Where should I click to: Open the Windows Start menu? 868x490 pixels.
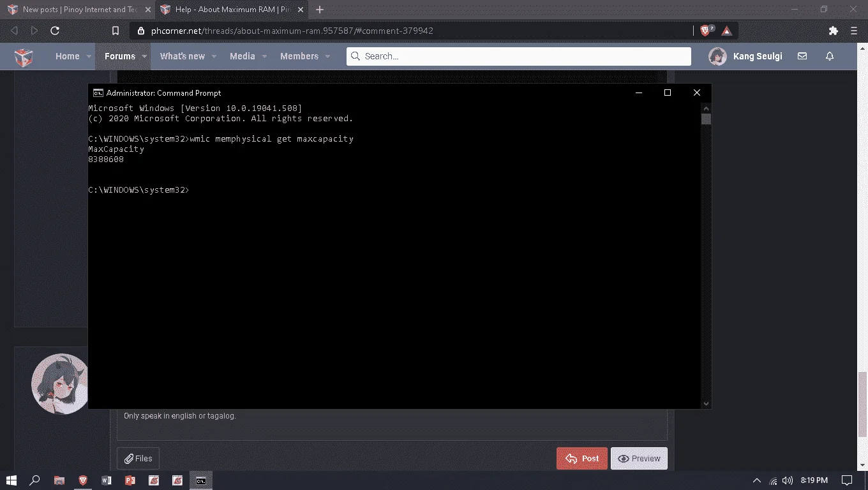click(11, 480)
